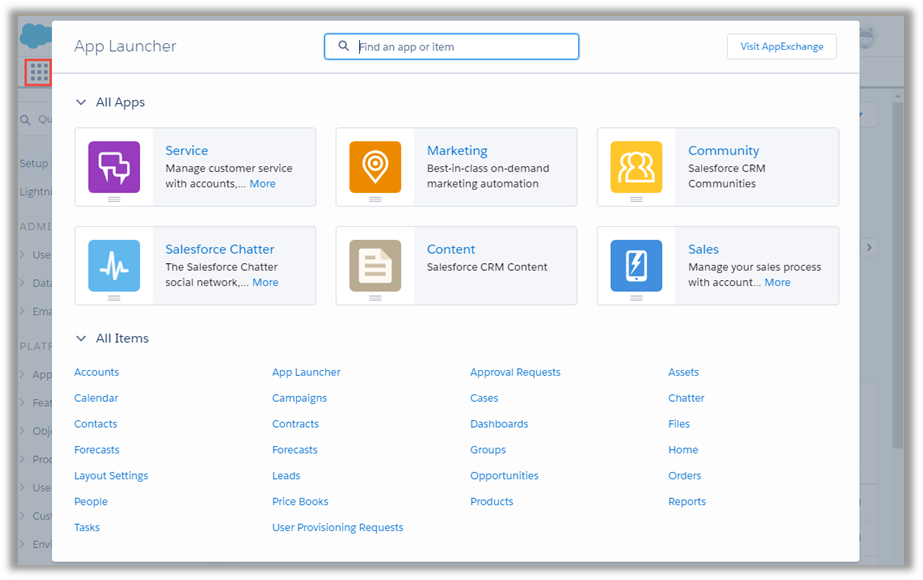Open the Salesforce Chatter pulse icon
This screenshot has height=580, width=923.
114,265
